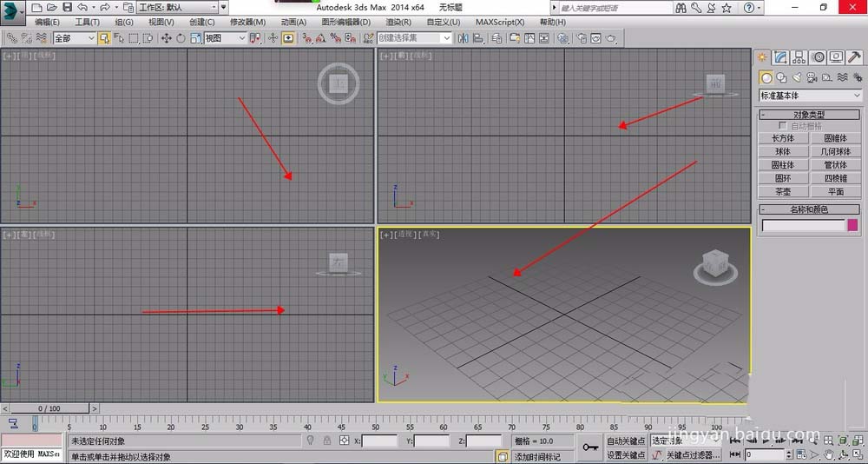Select Lights category in Create panel
The height and width of the screenshot is (464, 868).
point(797,77)
